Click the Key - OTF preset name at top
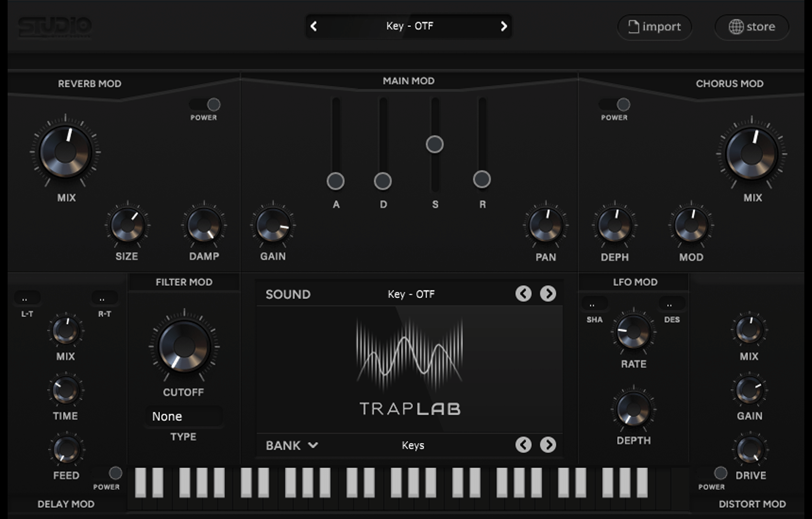This screenshot has width=812, height=519. pos(409,26)
